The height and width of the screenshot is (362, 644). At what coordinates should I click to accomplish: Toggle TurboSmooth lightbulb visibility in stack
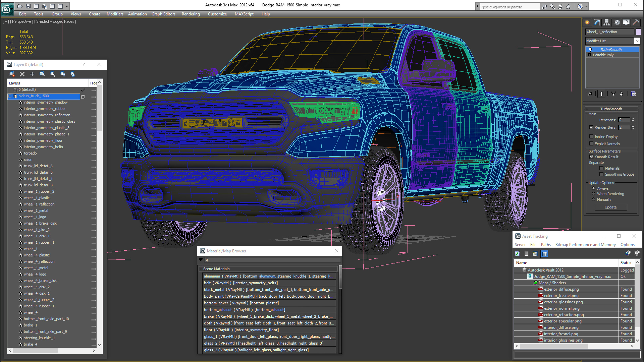(590, 50)
